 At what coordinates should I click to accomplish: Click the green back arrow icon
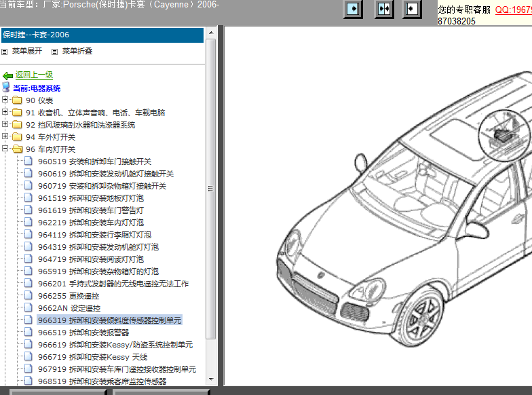pos(7,75)
